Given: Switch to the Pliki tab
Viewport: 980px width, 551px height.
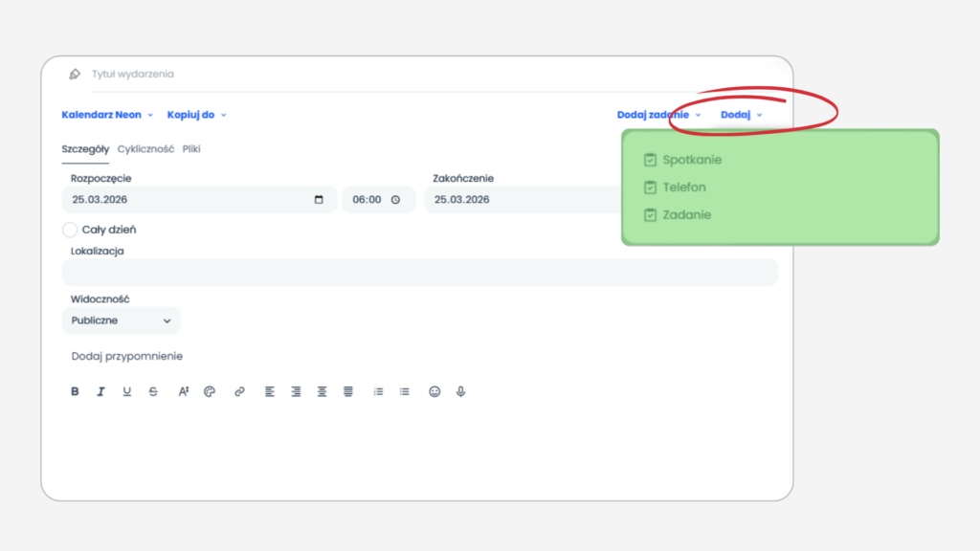Looking at the screenshot, I should tap(191, 149).
